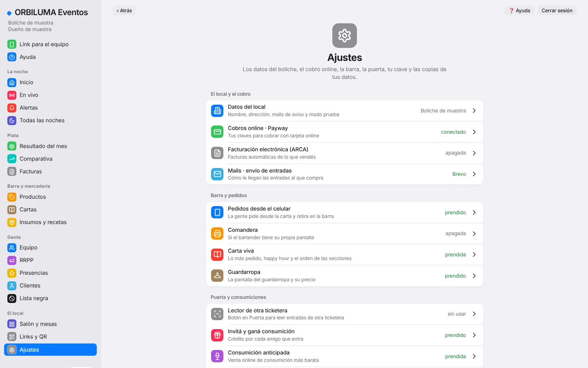
Task: Expand the Lector de otra ticketera chevron
Action: click(x=474, y=314)
